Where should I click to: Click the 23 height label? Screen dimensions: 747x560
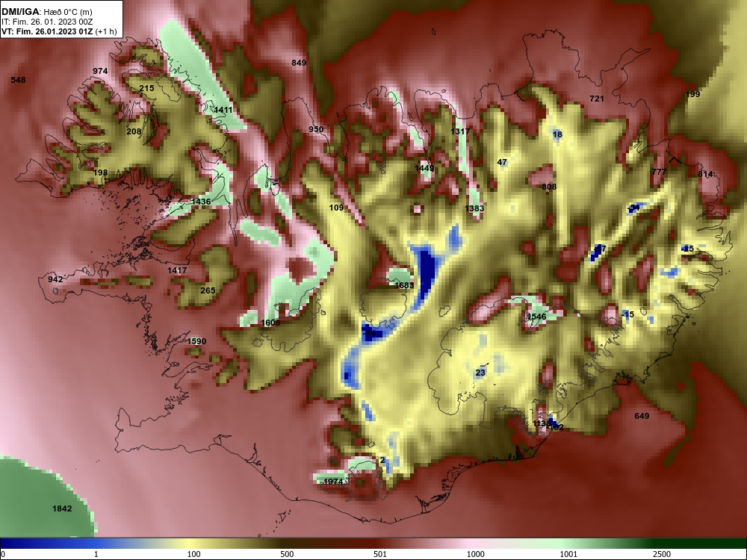[480, 373]
